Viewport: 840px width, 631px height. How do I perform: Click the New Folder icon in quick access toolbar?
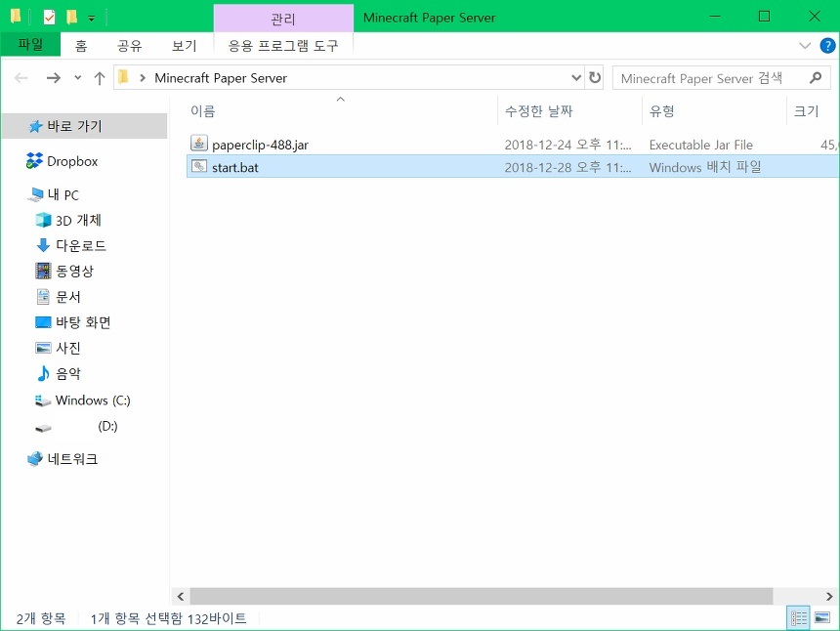tap(70, 18)
